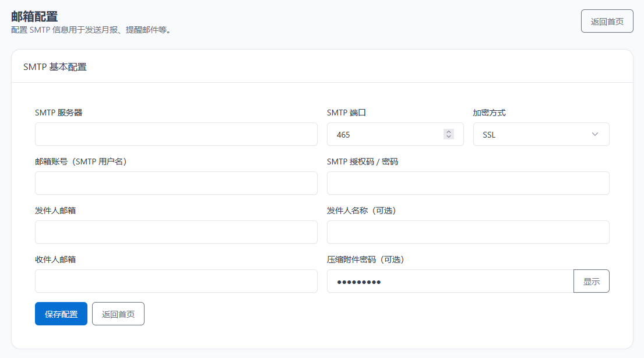
Task: Show the attachment password via 显示
Action: [592, 281]
